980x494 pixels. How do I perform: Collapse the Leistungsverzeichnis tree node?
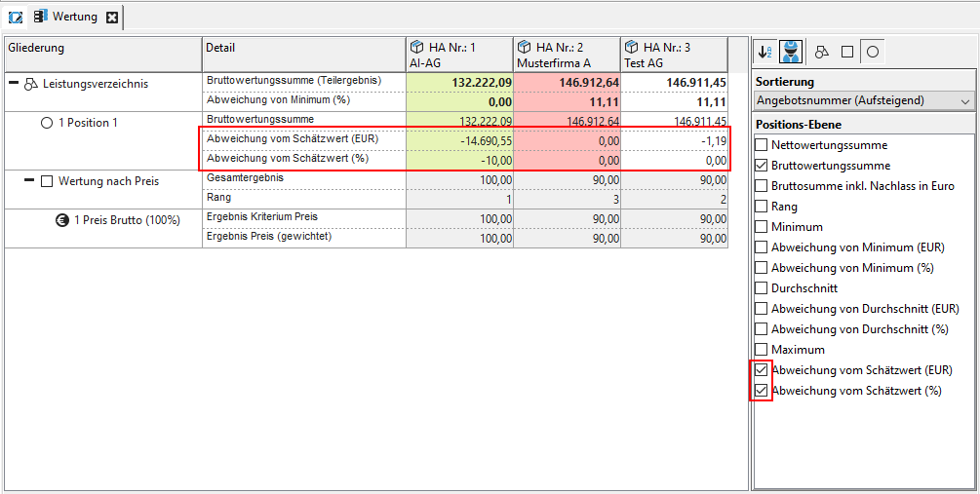14,83
